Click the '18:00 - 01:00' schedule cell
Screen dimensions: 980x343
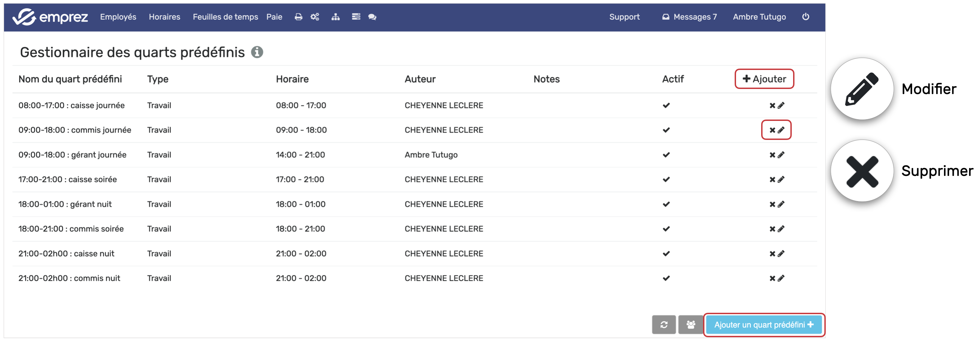tap(300, 204)
